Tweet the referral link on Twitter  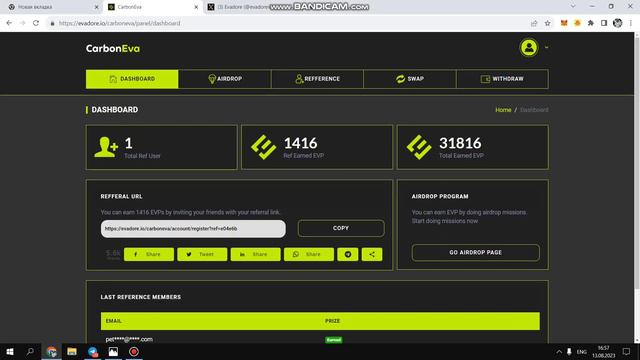click(x=202, y=254)
